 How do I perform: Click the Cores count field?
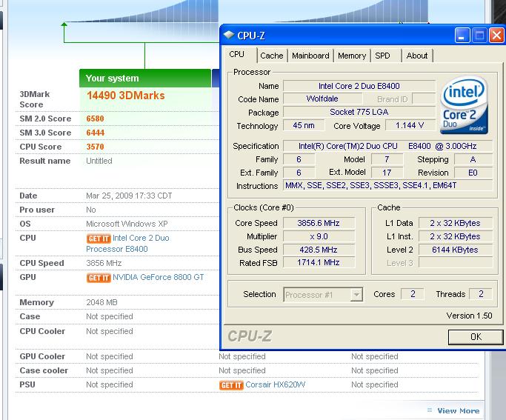click(x=413, y=294)
